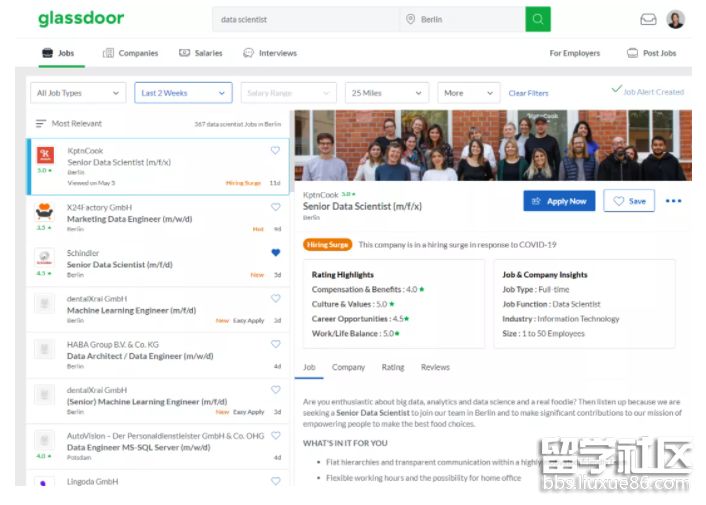
Task: Save dentalXrai (Senior) Machine Learning Engineer heart
Action: tap(276, 390)
